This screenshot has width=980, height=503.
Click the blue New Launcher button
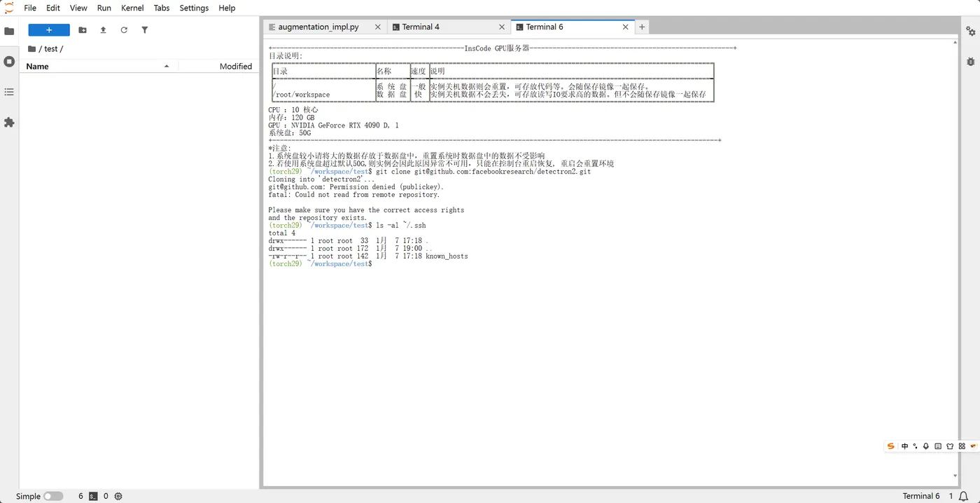pyautogui.click(x=49, y=30)
